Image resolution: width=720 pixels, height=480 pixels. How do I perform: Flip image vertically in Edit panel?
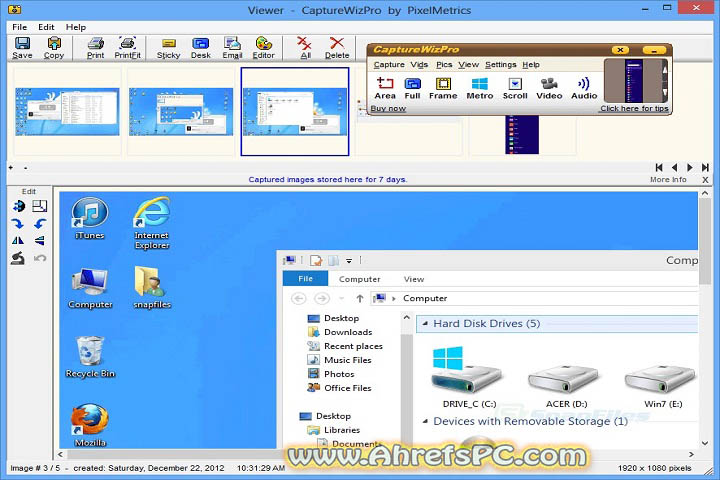point(40,240)
